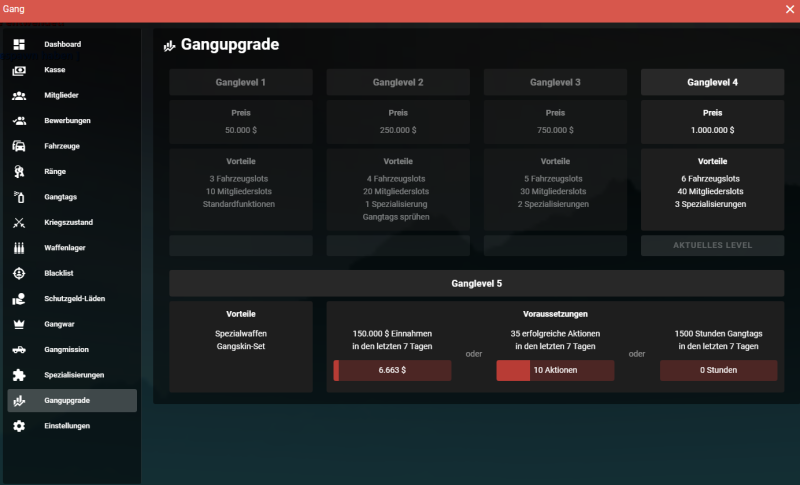The image size is (800, 485).
Task: Click the 250.000 $ price
Action: [x=398, y=130]
